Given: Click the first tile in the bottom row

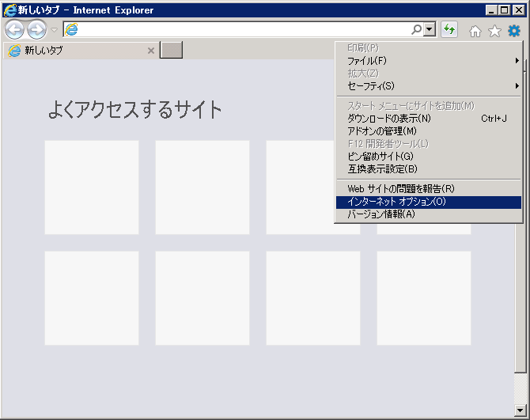Looking at the screenshot, I should click(x=92, y=298).
